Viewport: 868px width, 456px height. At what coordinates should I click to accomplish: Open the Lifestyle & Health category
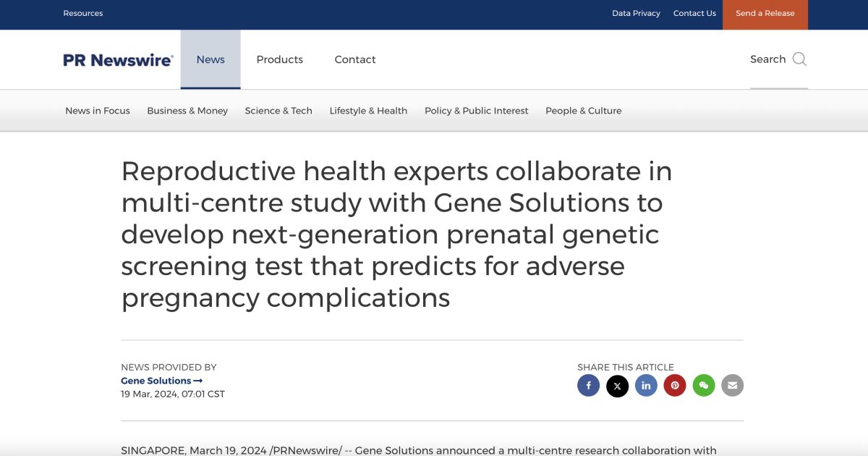click(x=368, y=110)
